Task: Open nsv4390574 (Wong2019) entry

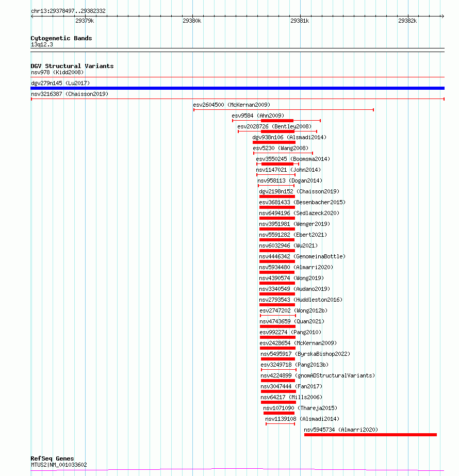Action: (x=291, y=278)
